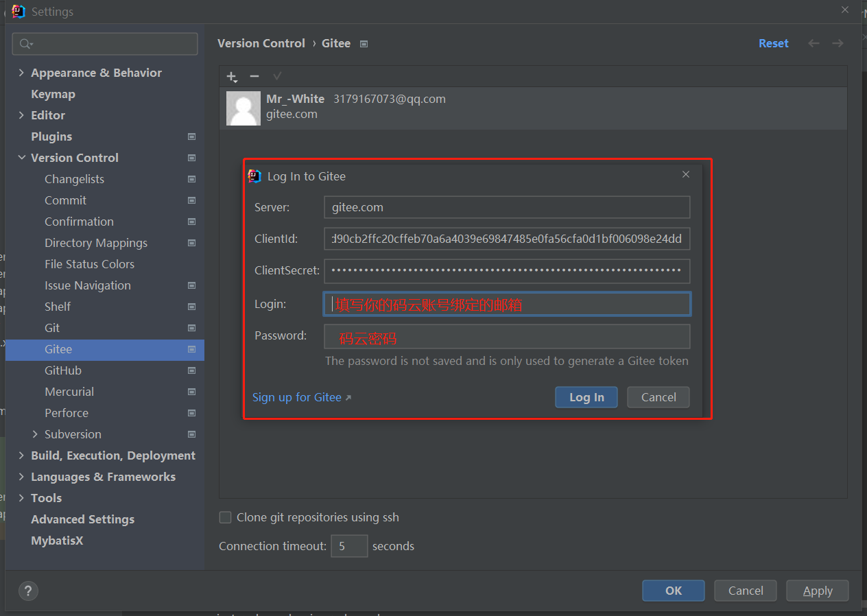Click the project icon next to Subversion
This screenshot has width=867, height=616.
pyautogui.click(x=192, y=434)
